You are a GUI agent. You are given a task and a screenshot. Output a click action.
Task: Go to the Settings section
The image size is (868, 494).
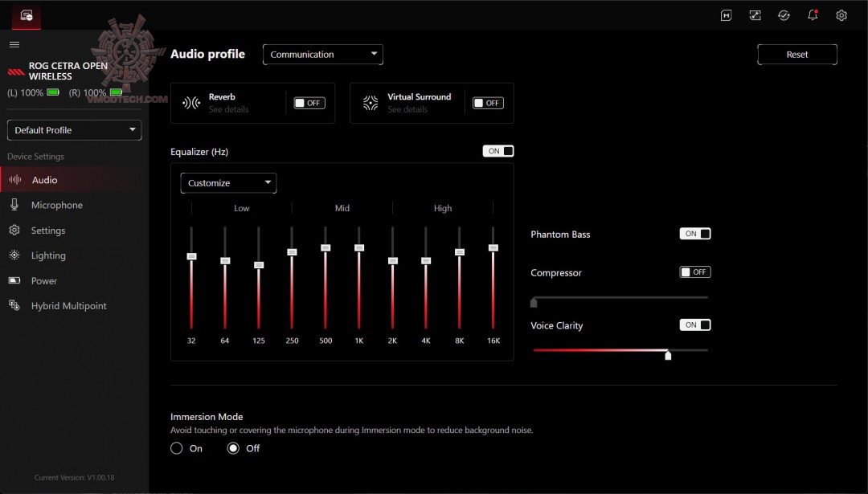point(74,230)
